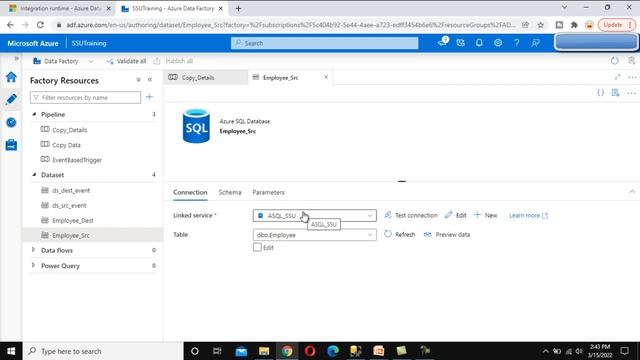
Task: Open the Copy_Details pipeline
Action: [x=70, y=130]
